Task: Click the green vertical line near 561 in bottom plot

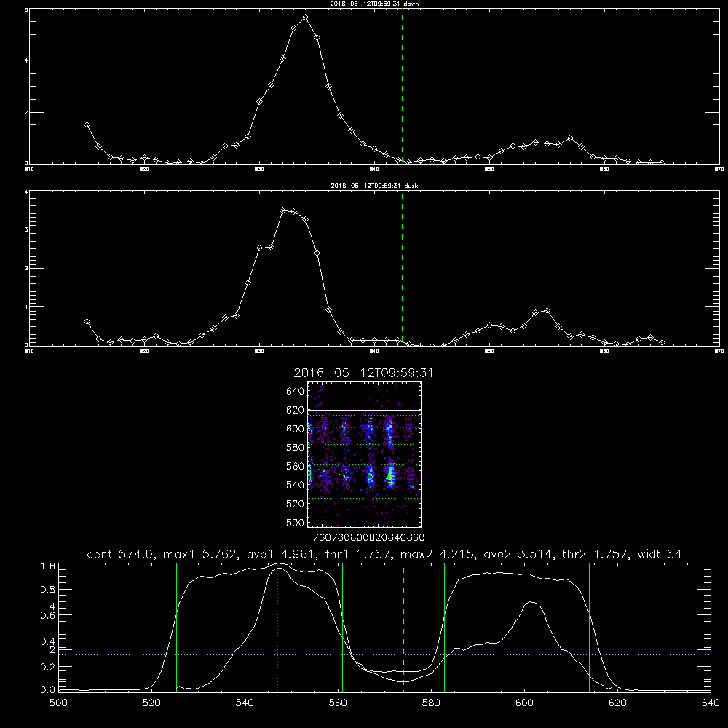Action: 343,627
